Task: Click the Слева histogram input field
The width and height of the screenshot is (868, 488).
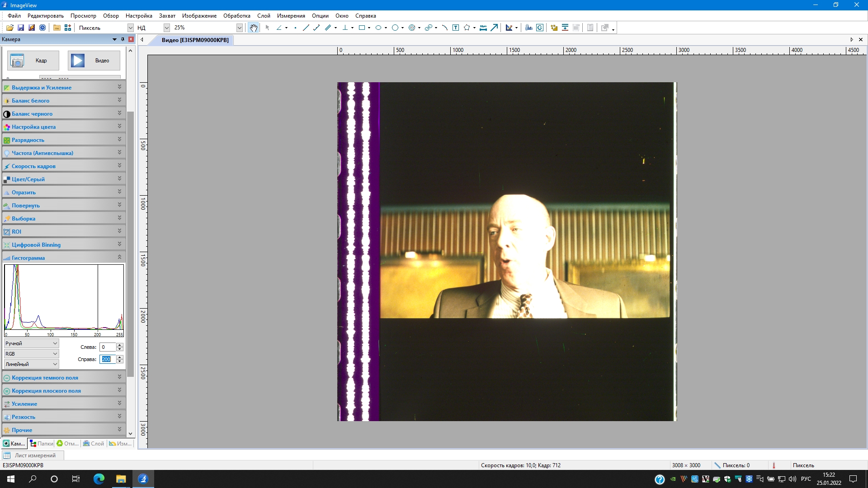Action: 108,347
